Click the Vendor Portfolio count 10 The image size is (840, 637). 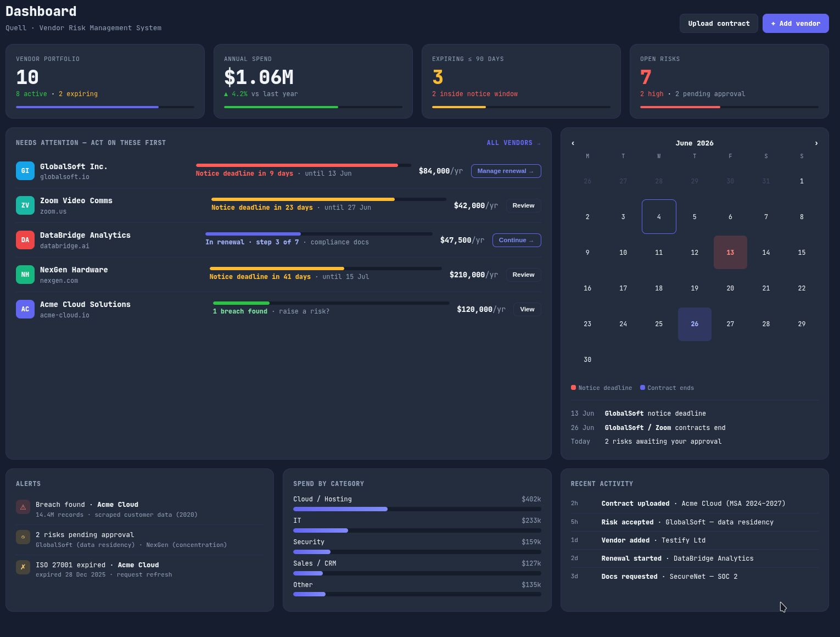tap(27, 77)
